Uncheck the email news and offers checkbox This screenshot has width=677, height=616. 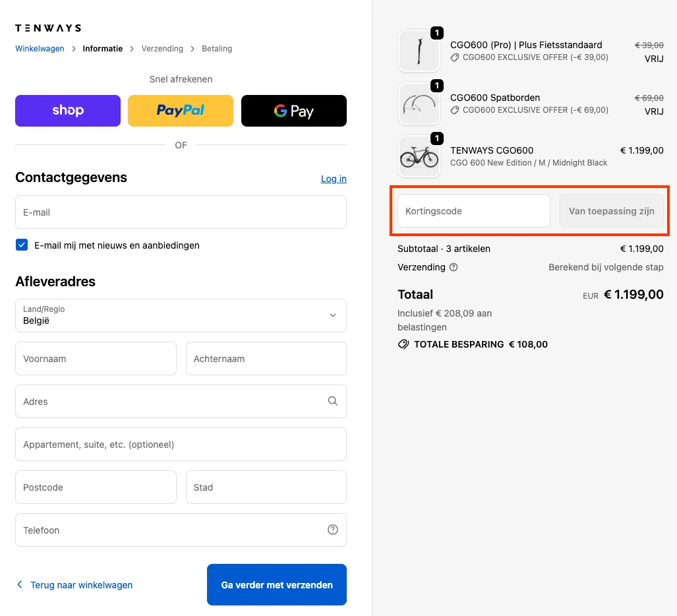(x=22, y=245)
